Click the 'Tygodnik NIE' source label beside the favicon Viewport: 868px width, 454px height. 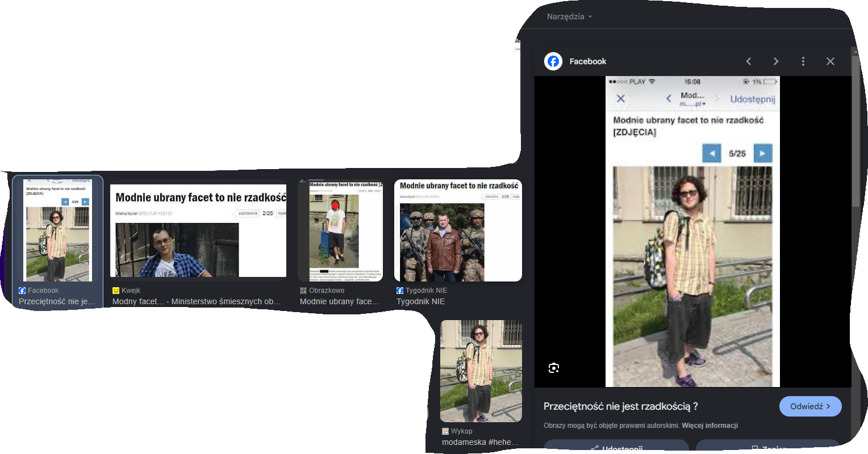point(426,291)
